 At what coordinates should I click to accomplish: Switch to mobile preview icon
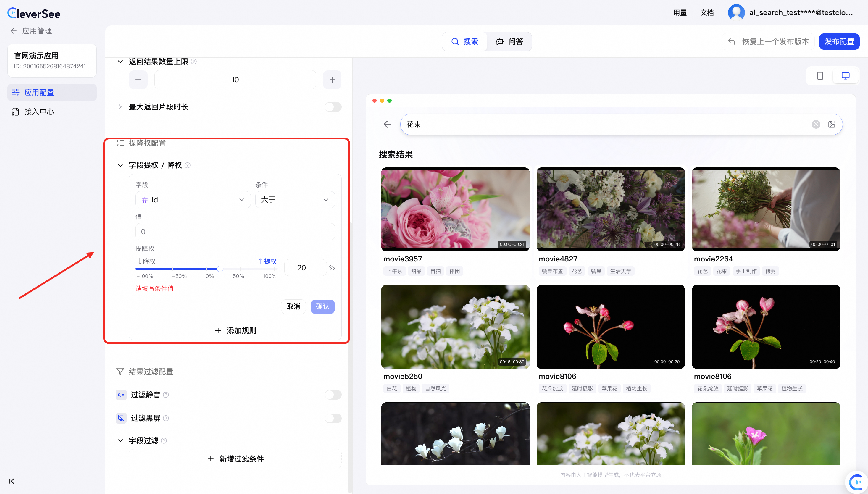pos(820,76)
